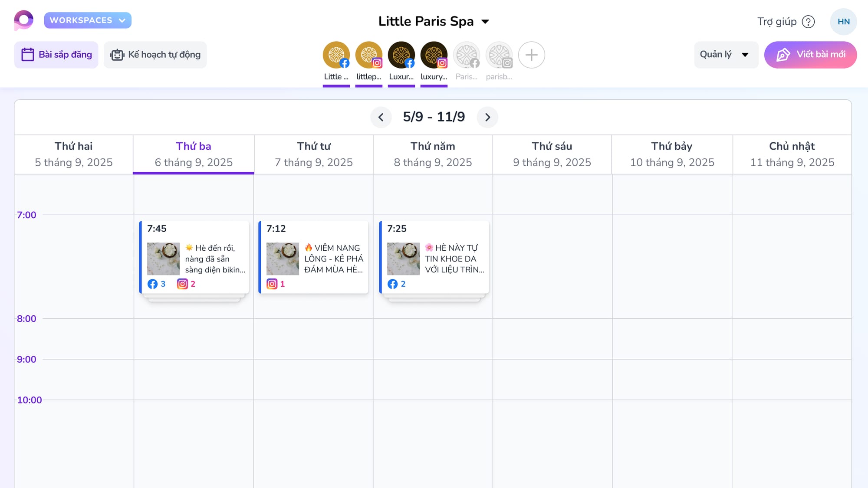Screen dimensions: 868x488
Task: Click the Viết bài mới button
Action: click(x=810, y=55)
